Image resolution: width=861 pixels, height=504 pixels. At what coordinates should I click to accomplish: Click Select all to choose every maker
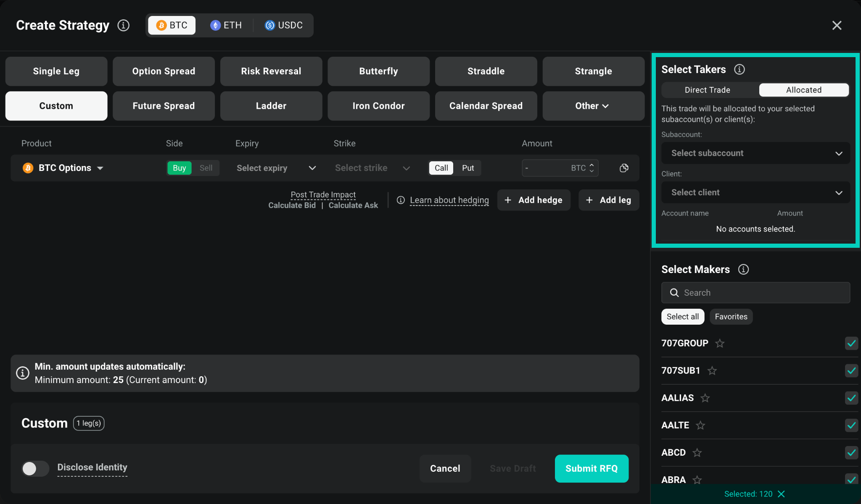click(682, 316)
